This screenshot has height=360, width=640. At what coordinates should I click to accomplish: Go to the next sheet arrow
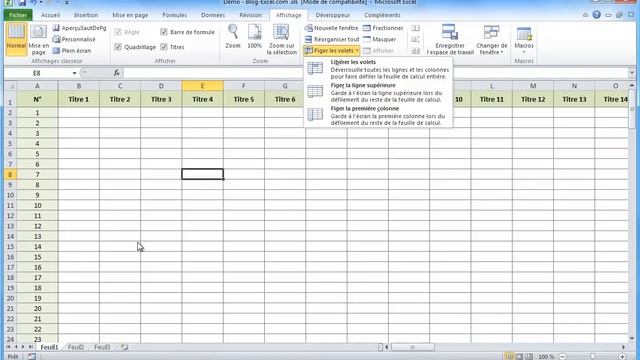[x=23, y=347]
